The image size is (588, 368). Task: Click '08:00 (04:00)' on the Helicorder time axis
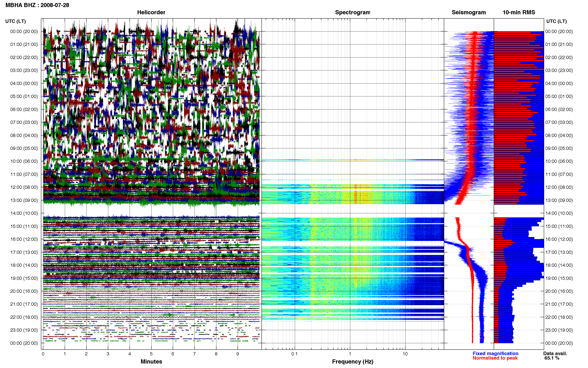[x=24, y=135]
